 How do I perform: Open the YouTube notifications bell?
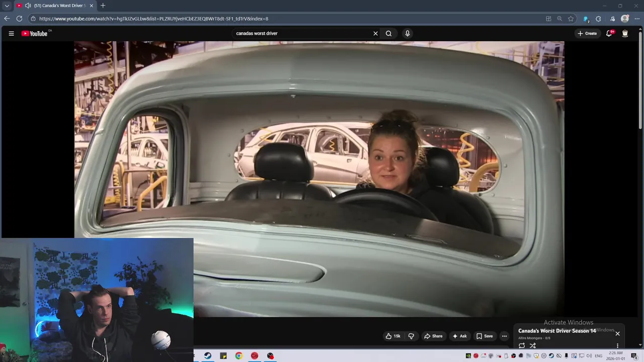pyautogui.click(x=609, y=34)
